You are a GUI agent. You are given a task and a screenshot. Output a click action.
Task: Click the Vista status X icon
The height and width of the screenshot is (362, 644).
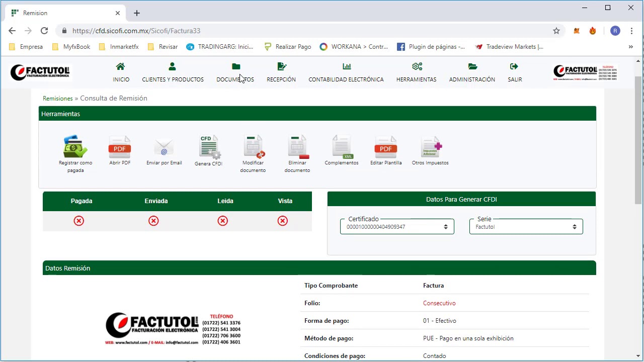click(283, 221)
